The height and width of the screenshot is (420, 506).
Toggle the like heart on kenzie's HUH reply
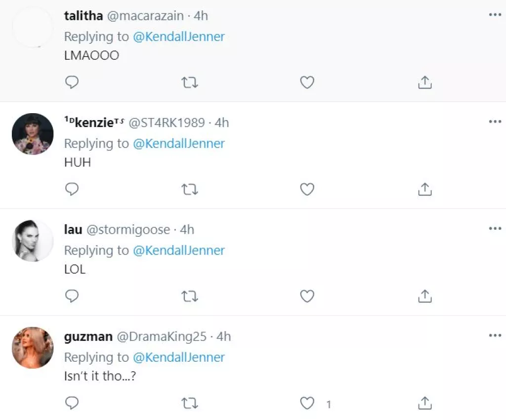[x=307, y=189]
